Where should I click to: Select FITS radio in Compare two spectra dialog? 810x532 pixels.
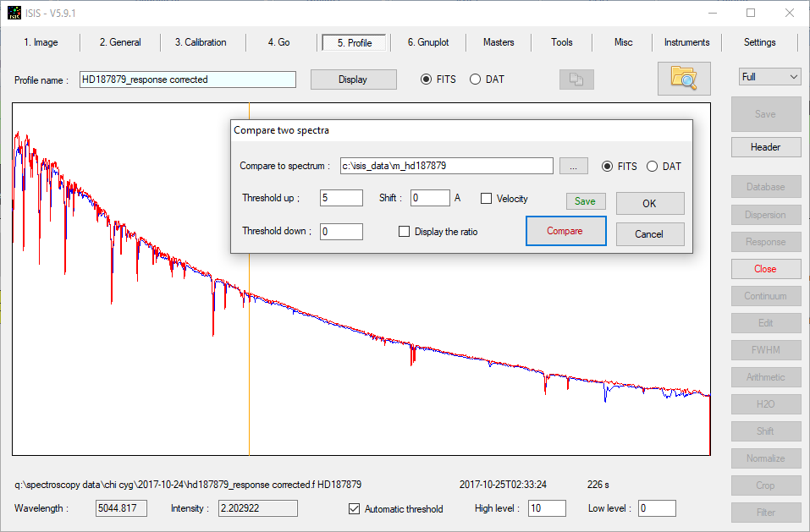608,166
